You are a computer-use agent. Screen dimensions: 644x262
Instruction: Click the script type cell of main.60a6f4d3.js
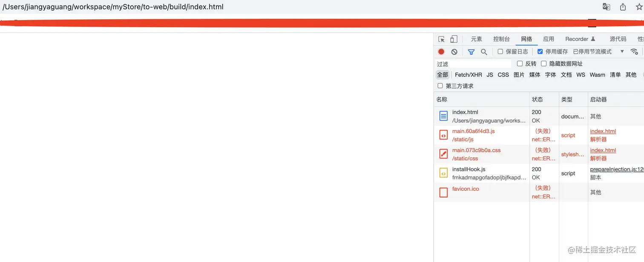click(568, 135)
